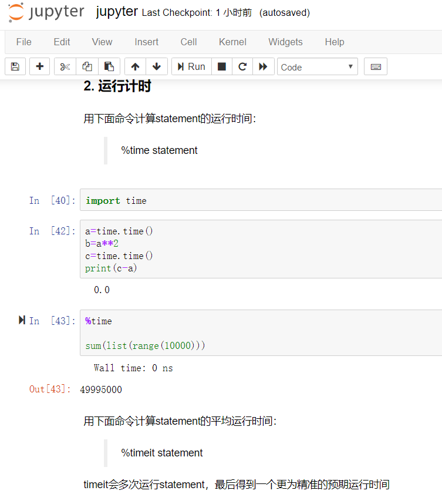
Task: Click the Out[43] prompt
Action: pos(50,389)
